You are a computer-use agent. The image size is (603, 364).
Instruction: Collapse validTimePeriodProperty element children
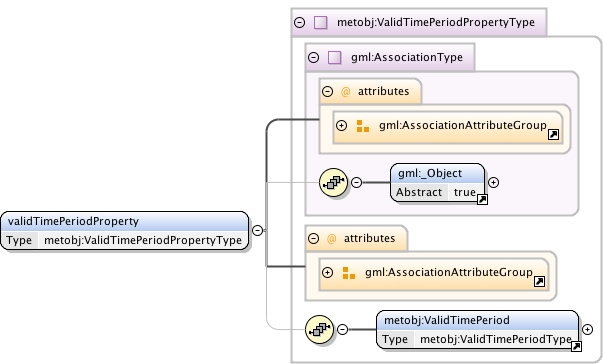pyautogui.click(x=257, y=230)
